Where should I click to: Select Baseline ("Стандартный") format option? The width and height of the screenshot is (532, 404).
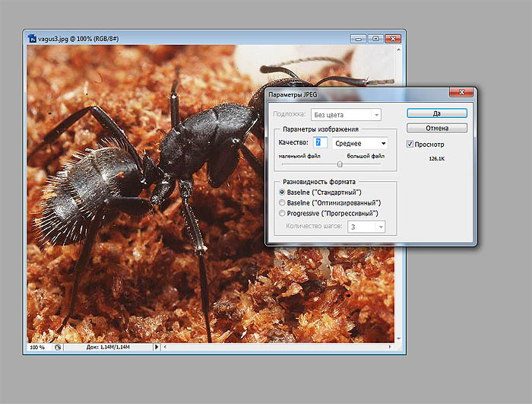(283, 192)
